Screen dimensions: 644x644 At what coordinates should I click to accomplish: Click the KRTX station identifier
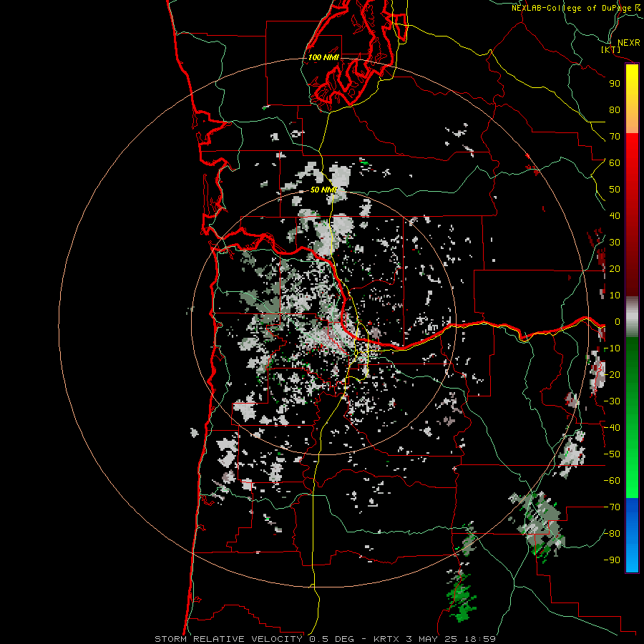pyautogui.click(x=387, y=639)
